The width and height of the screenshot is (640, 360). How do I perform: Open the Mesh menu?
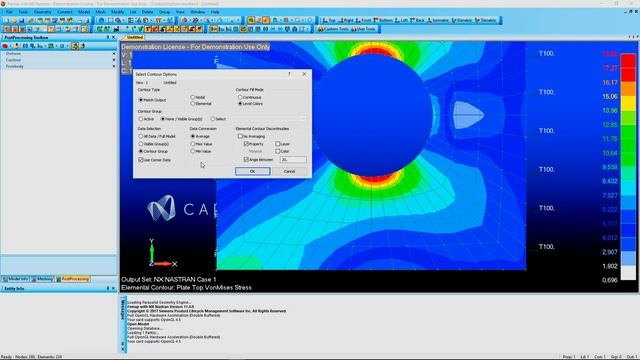click(x=100, y=12)
